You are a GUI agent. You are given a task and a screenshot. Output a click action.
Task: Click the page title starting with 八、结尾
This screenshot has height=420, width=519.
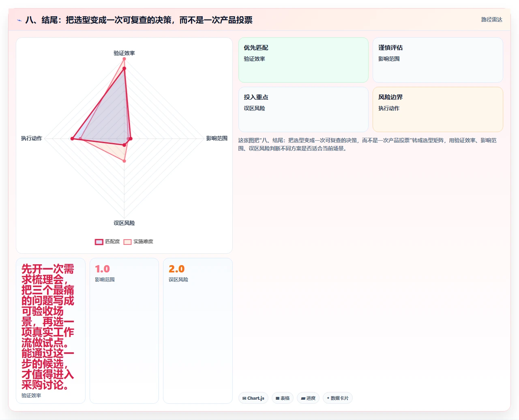(139, 20)
